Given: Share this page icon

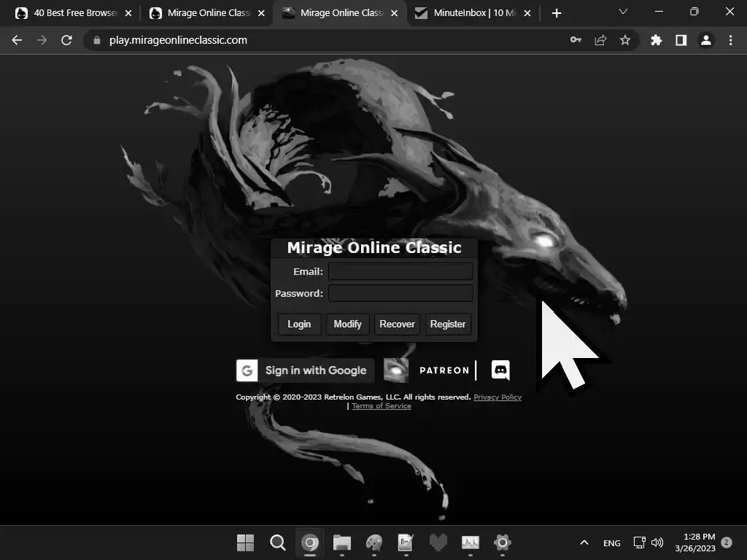Looking at the screenshot, I should (x=600, y=41).
